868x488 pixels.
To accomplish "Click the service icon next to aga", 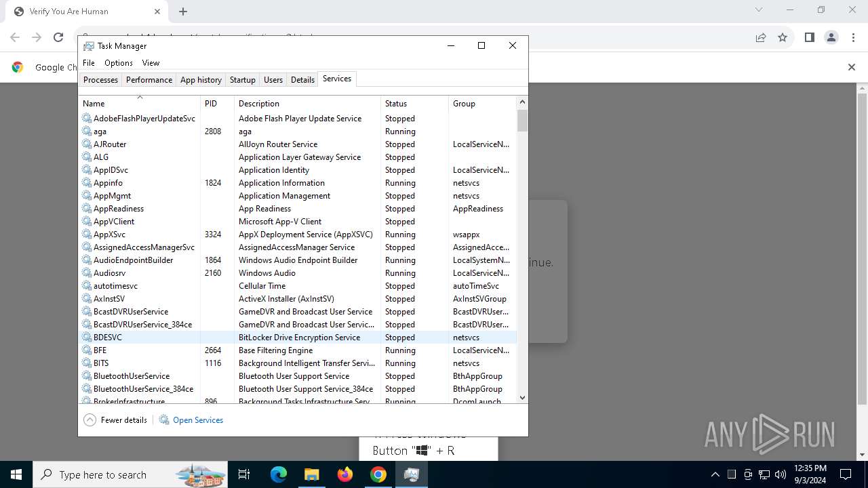I will click(87, 131).
